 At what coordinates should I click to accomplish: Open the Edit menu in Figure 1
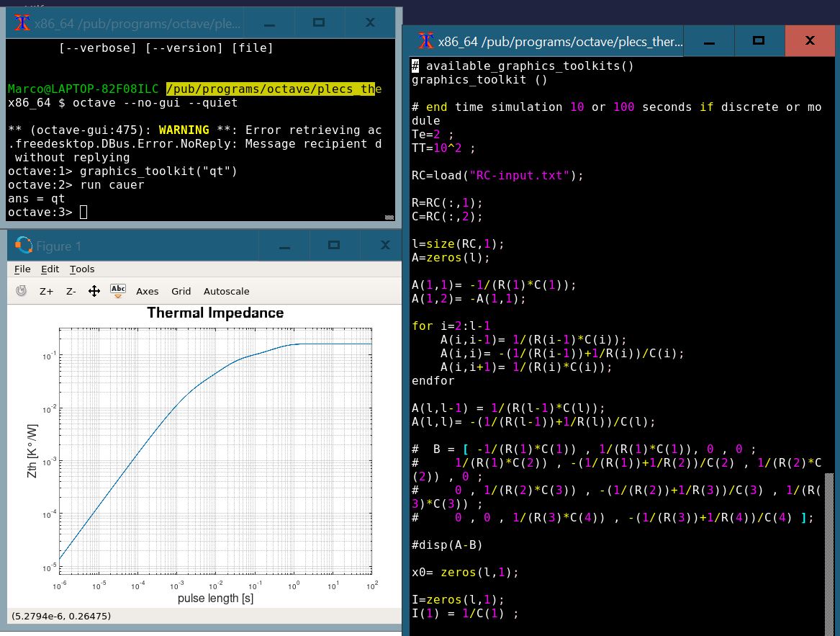[49, 269]
